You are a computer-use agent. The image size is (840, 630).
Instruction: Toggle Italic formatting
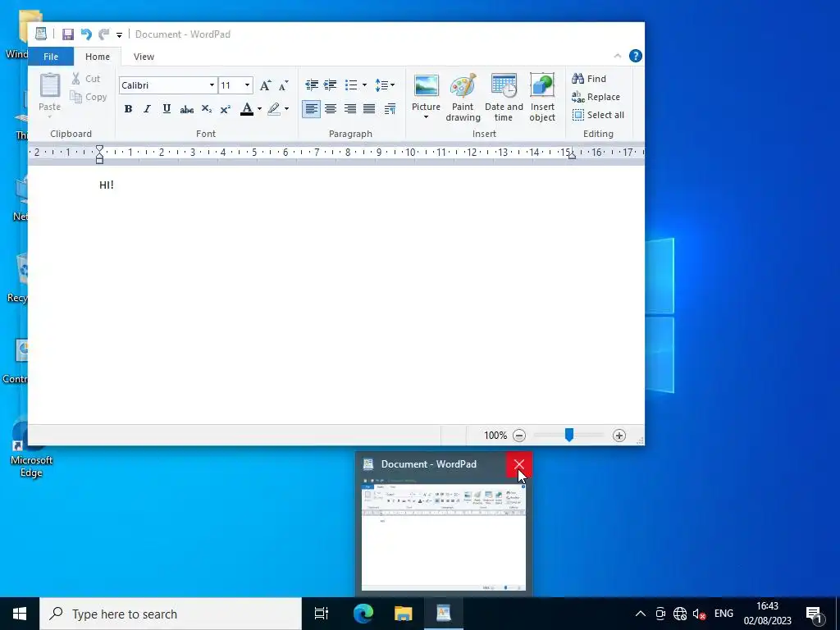pos(148,109)
